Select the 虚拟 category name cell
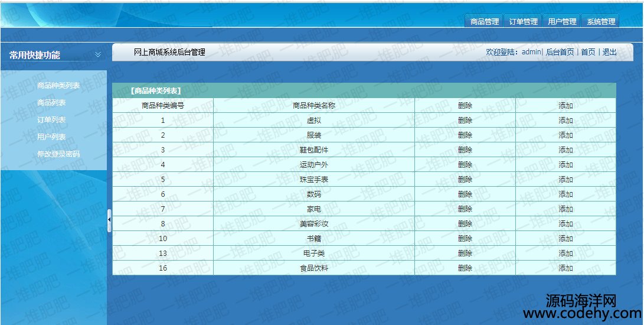644x325 pixels. tap(314, 121)
